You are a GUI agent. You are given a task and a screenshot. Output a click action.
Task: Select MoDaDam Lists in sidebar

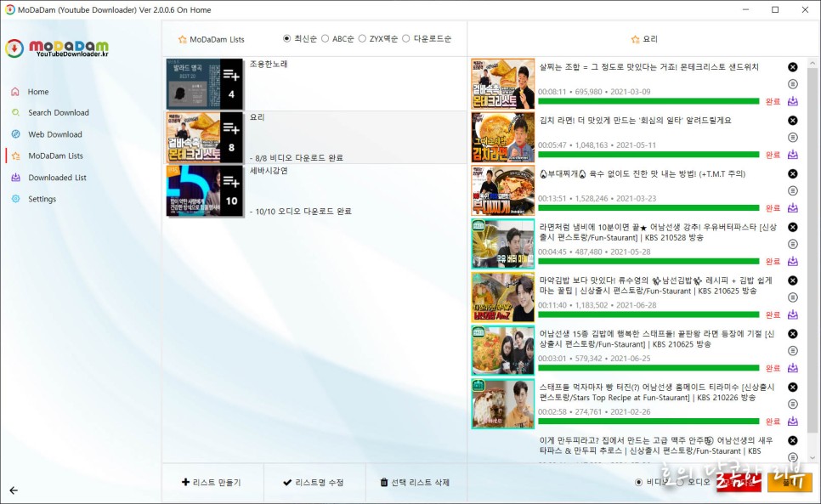[47, 156]
